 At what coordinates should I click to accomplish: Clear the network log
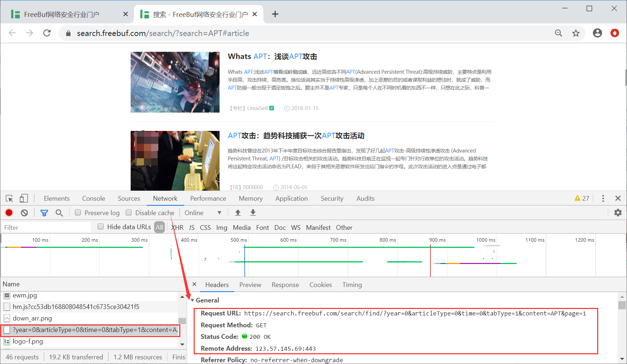click(x=24, y=213)
